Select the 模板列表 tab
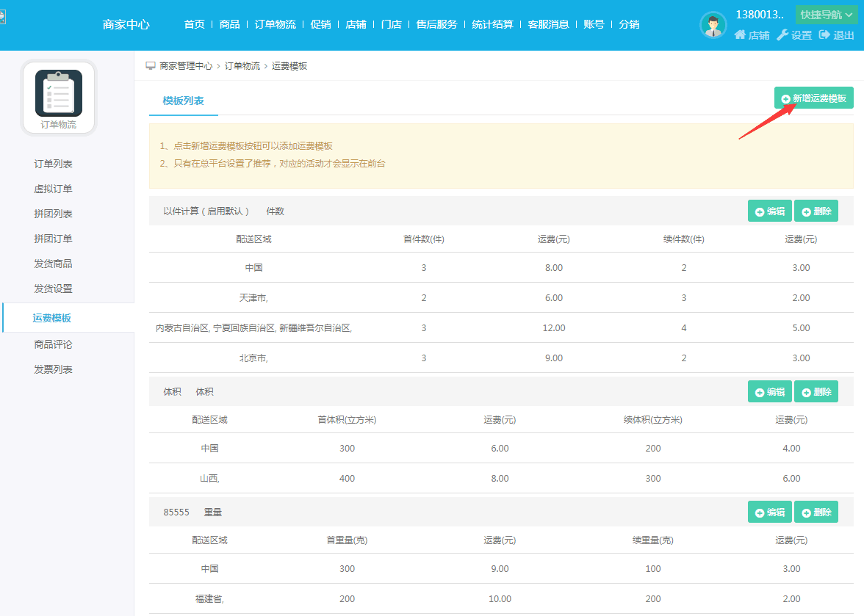This screenshot has height=616, width=864. pos(183,101)
